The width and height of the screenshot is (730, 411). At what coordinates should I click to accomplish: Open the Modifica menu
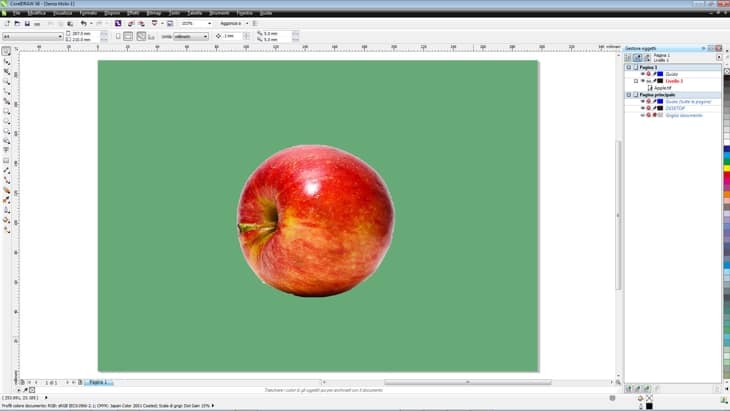pyautogui.click(x=37, y=13)
